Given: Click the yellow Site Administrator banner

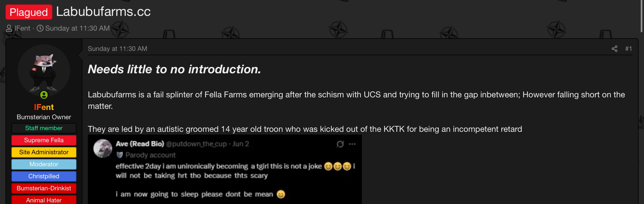Looking at the screenshot, I should 44,152.
